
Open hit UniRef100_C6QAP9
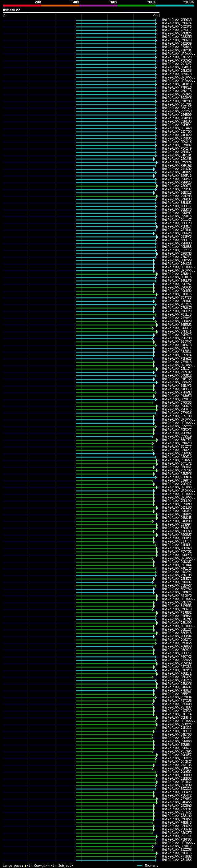(177, 321)
